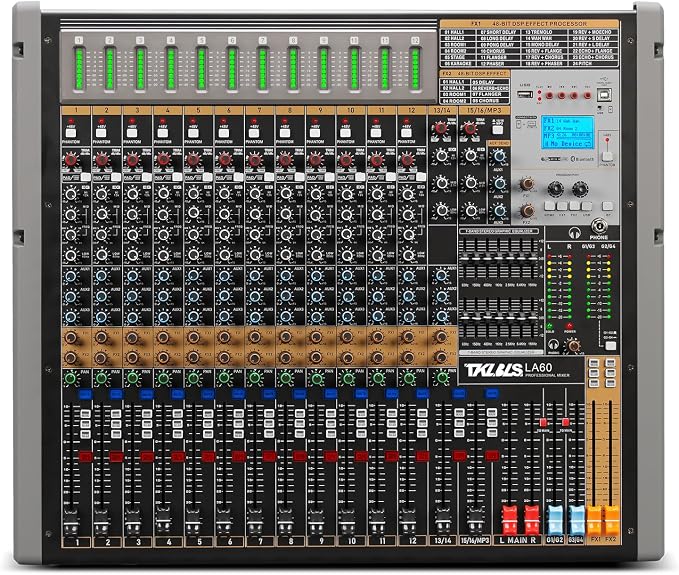This screenshot has width=679, height=575.
Task: Click the green PAN knob on channel 12
Action: pyautogui.click(x=408, y=378)
